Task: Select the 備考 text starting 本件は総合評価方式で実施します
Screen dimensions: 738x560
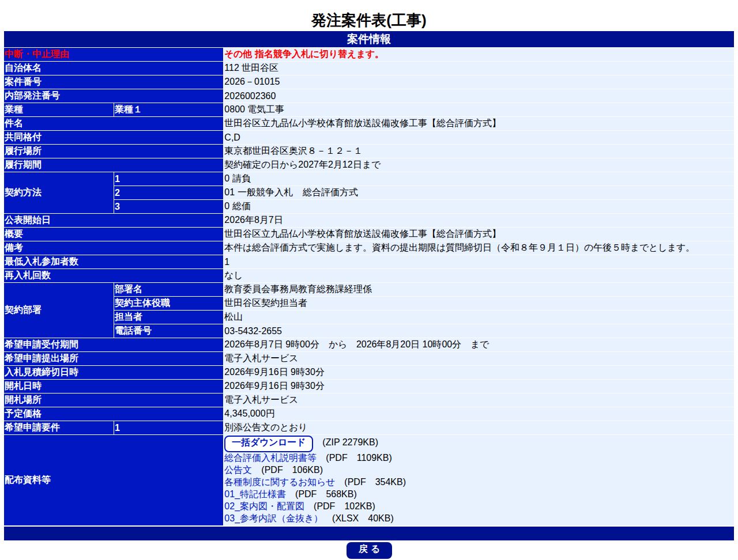Action: 458,248
